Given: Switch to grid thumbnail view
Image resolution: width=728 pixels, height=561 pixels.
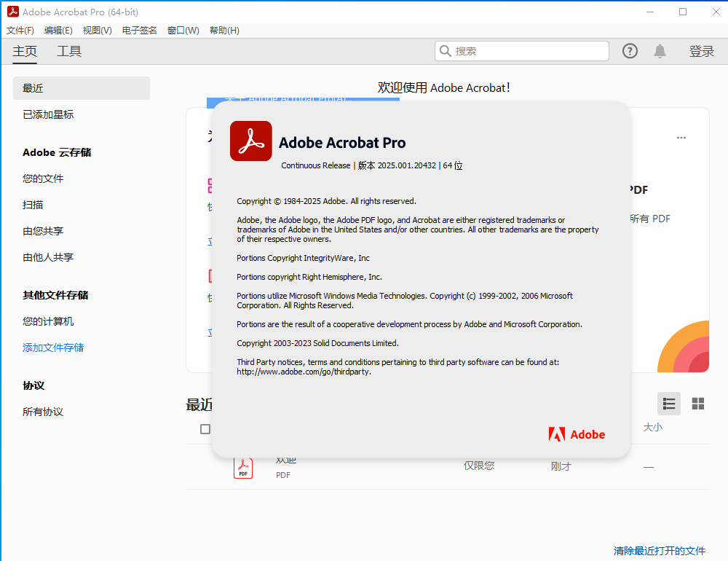Looking at the screenshot, I should 698,404.
